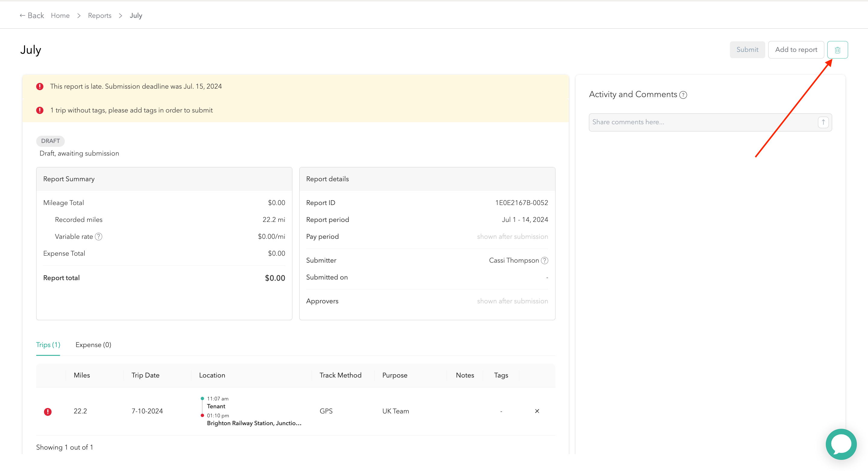The image size is (868, 471).
Task: Click the trash delete report icon
Action: [837, 50]
